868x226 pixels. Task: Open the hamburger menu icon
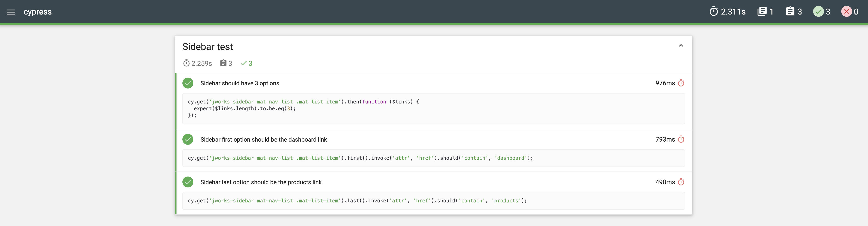(x=11, y=12)
